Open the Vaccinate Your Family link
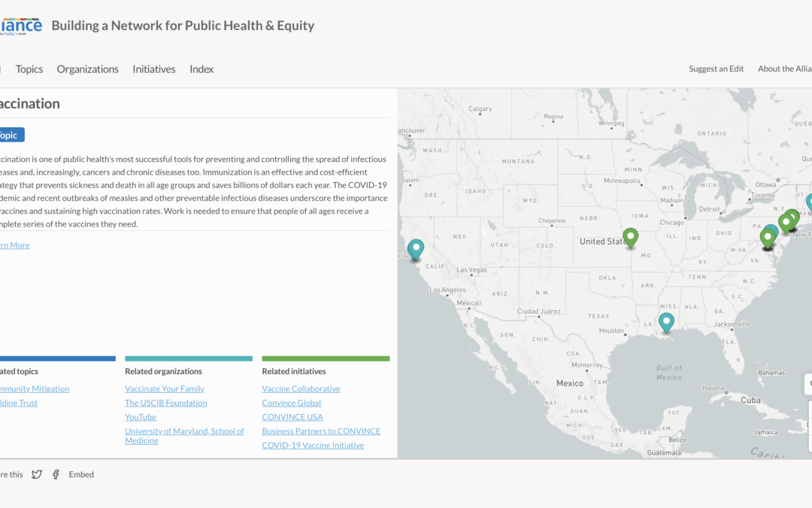Image resolution: width=812 pixels, height=508 pixels. click(x=165, y=388)
